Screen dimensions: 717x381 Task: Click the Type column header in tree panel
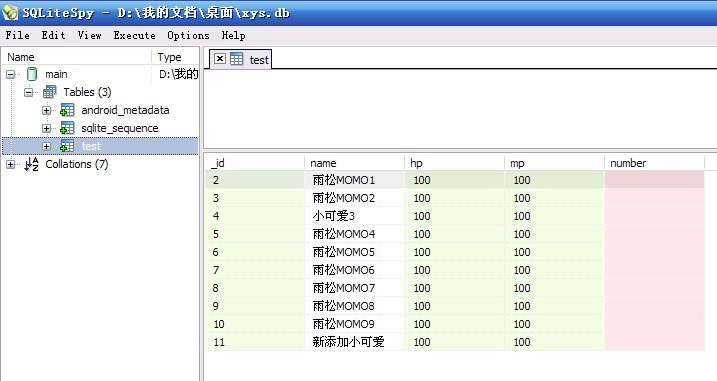[x=176, y=57]
